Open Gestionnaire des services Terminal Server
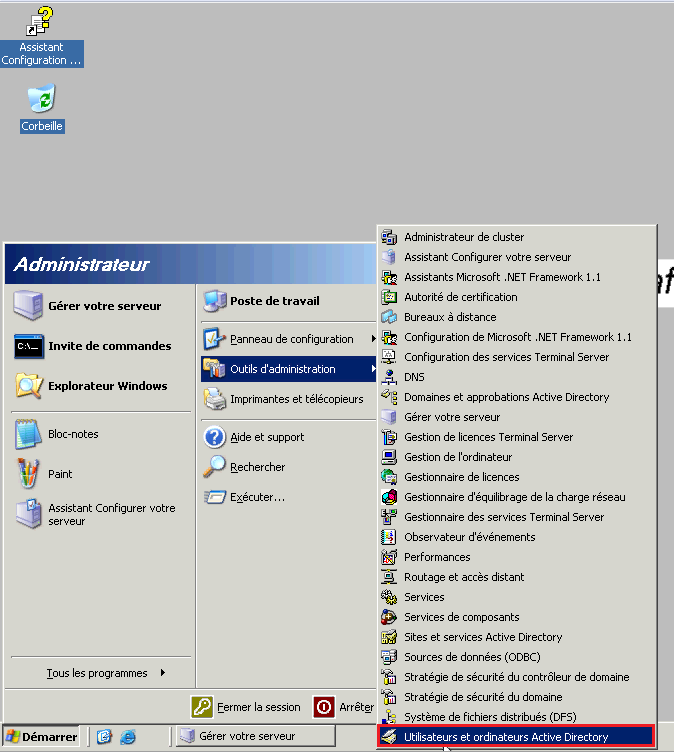 (x=518, y=517)
